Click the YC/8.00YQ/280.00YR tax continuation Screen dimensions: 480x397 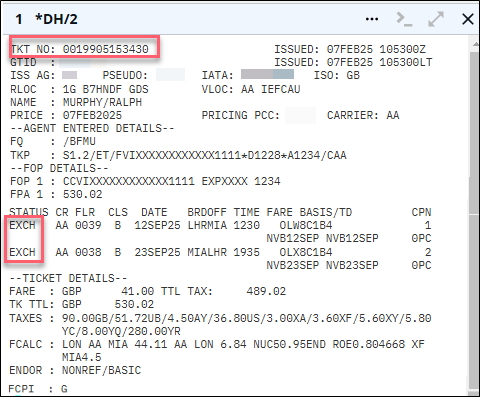pos(121,331)
